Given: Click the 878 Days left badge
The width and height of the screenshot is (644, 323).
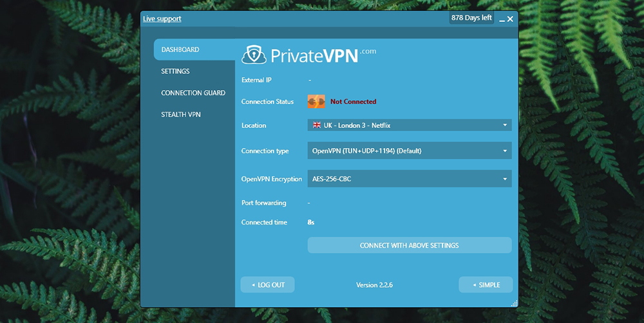Looking at the screenshot, I should (471, 17).
